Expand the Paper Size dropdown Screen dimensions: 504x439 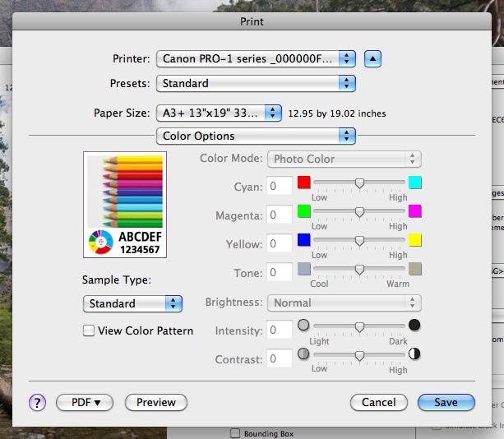220,113
